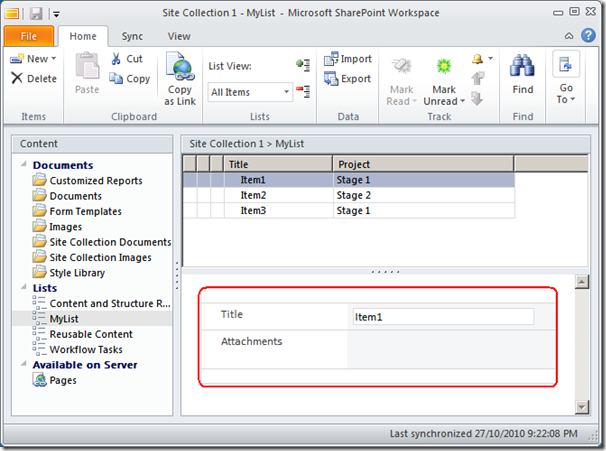606x451 pixels.
Task: Collapse the Lists tree group
Action: point(24,287)
